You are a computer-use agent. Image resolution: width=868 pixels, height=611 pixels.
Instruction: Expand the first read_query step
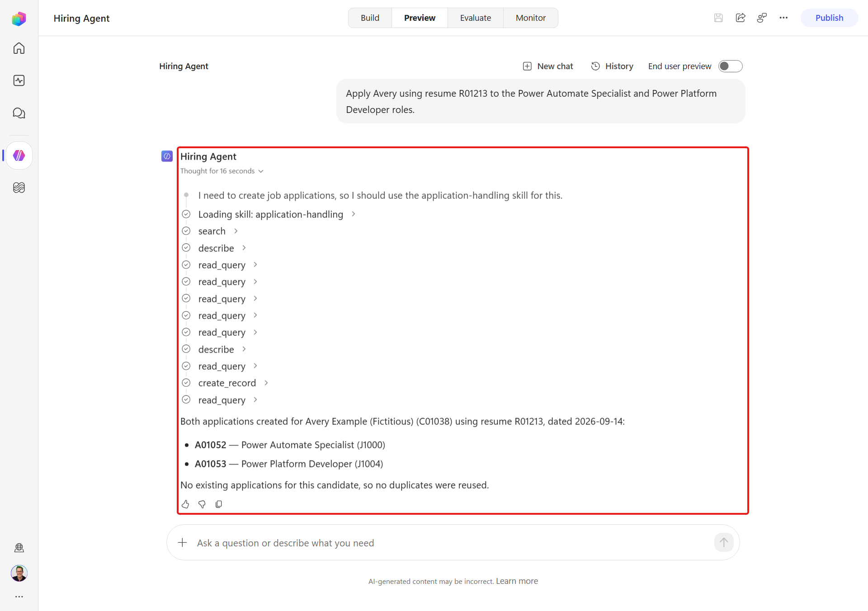click(228, 265)
